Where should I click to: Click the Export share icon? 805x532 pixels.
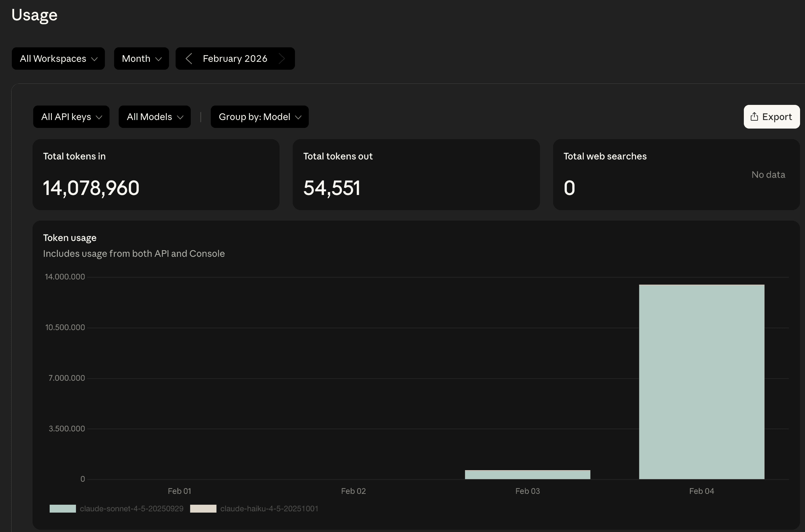coord(754,117)
